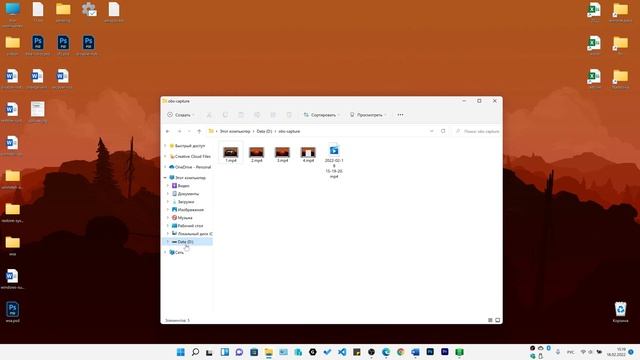Click the РУС language indicator in tray
Viewport: 640px width, 360px height.
coord(570,352)
